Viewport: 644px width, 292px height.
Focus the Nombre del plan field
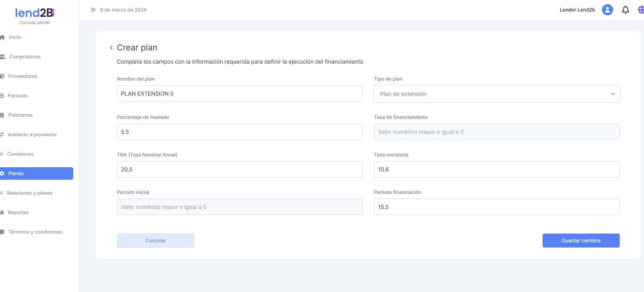pos(240,94)
